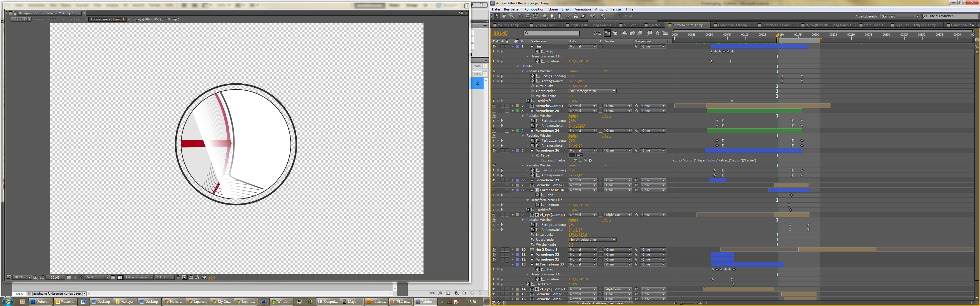Take a snapshot with the camera icon
Screen dimensions: 980x306
click(69, 277)
